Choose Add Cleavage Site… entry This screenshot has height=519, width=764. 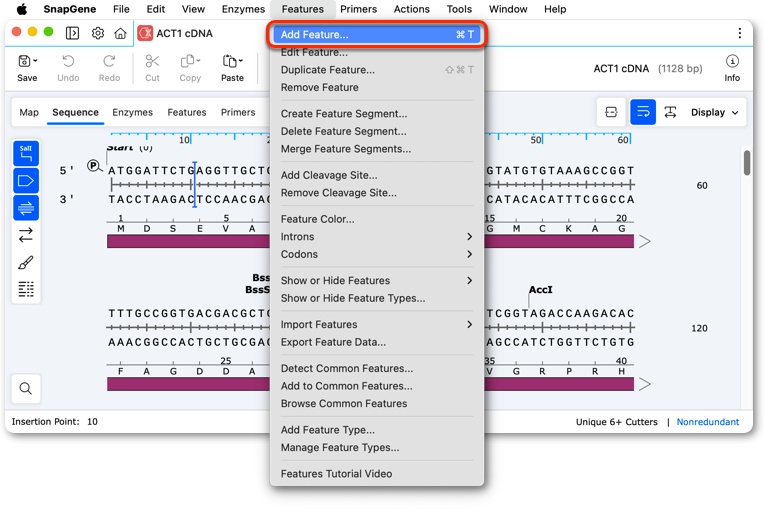(377, 175)
